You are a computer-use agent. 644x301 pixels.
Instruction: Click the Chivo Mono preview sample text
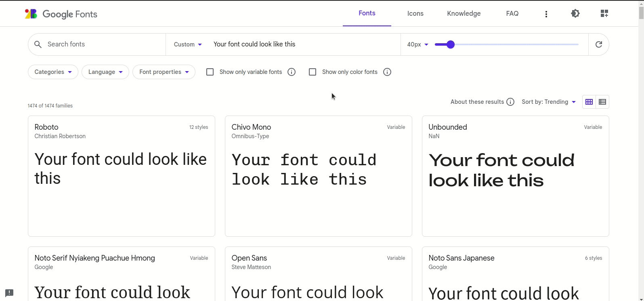point(304,170)
